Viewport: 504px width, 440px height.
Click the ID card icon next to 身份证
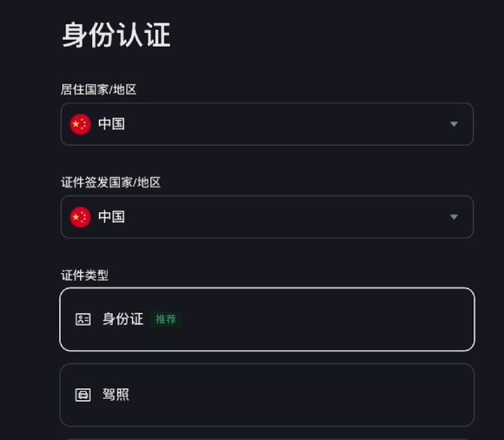click(x=83, y=319)
